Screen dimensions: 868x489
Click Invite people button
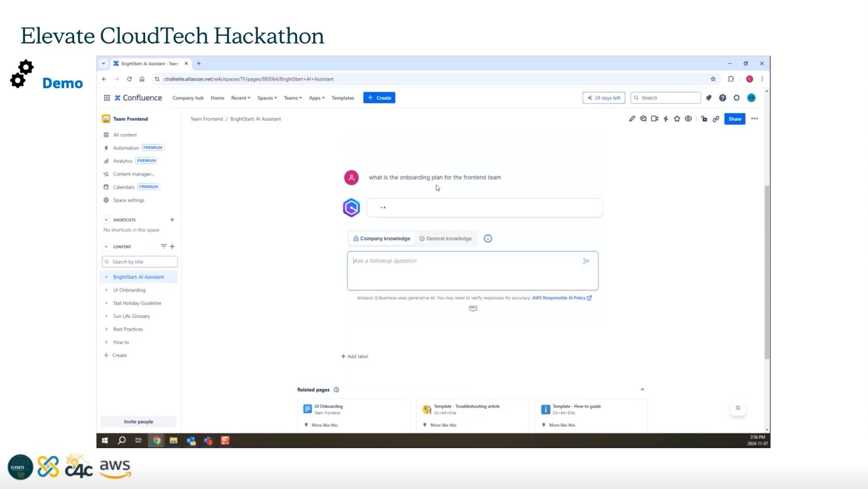pos(138,422)
